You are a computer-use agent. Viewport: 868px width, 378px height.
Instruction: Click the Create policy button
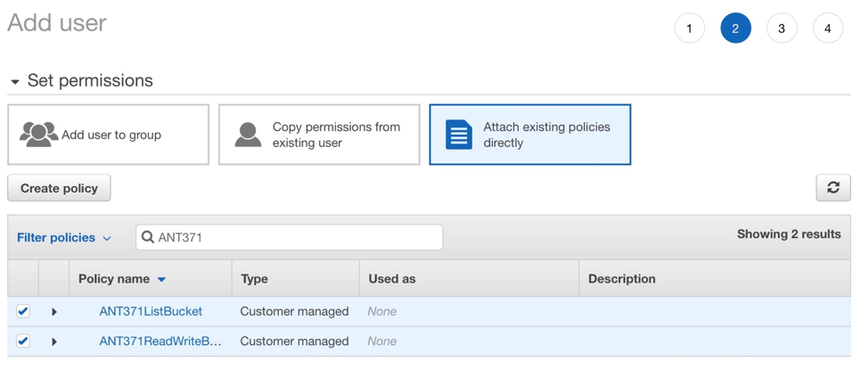click(x=59, y=188)
